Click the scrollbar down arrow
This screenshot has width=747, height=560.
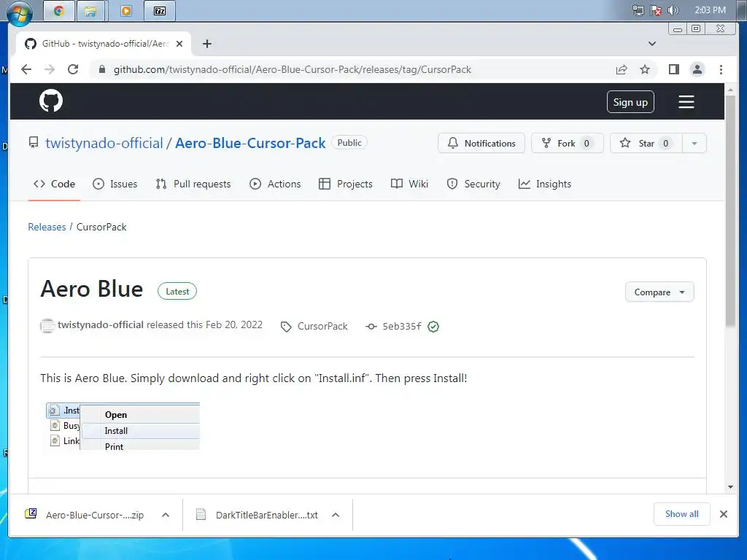coord(730,486)
